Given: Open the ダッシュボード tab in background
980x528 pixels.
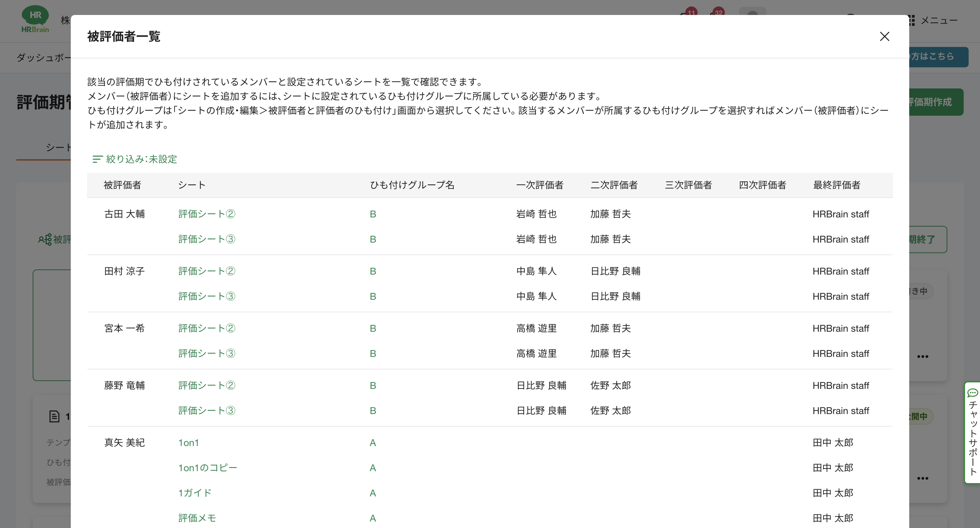Looking at the screenshot, I should click(x=43, y=57).
